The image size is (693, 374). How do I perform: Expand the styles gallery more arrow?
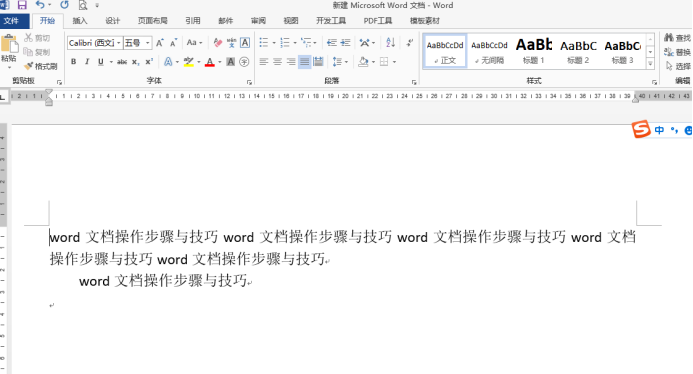coord(651,64)
